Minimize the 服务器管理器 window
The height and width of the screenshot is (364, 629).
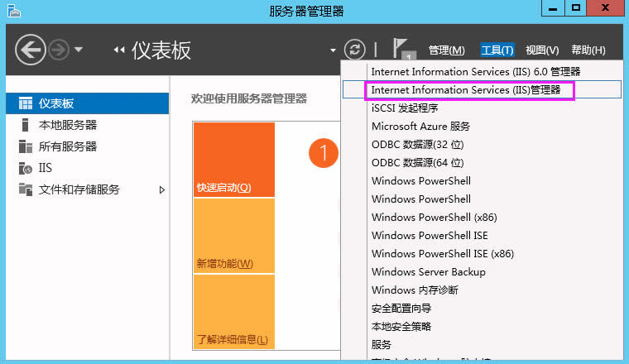point(553,8)
